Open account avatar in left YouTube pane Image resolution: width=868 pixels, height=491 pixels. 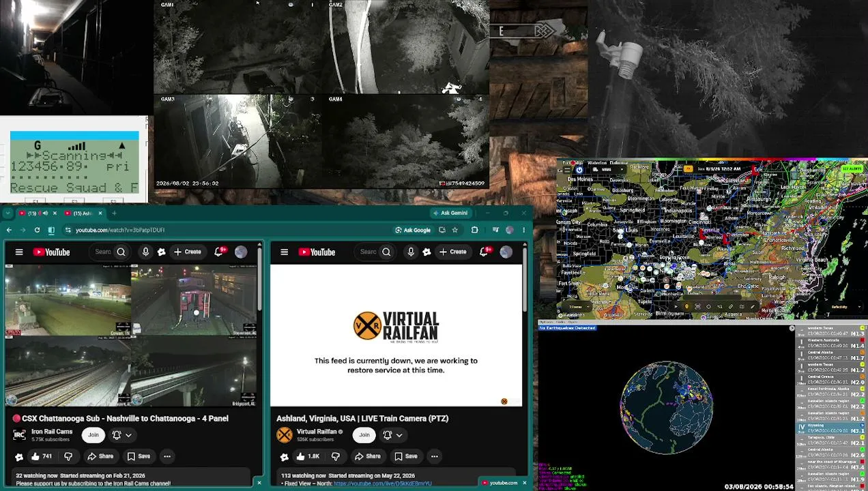(241, 252)
